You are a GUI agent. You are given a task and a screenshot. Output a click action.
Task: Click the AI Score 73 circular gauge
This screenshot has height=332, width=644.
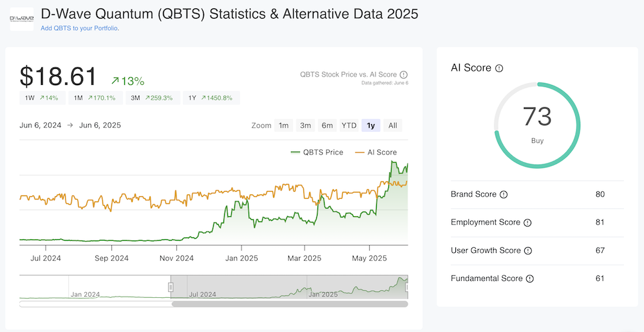click(537, 125)
